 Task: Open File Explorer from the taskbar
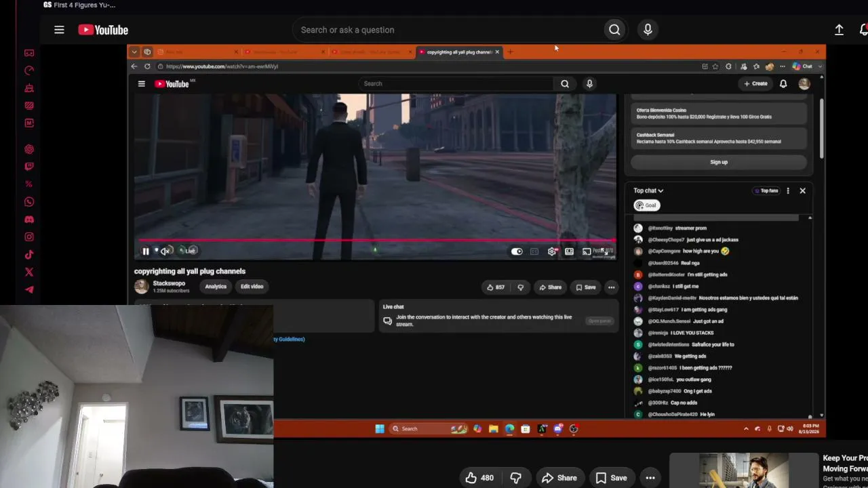tap(493, 429)
